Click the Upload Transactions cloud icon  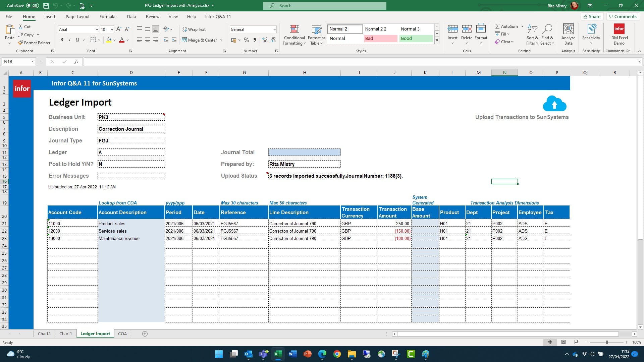pos(554,104)
